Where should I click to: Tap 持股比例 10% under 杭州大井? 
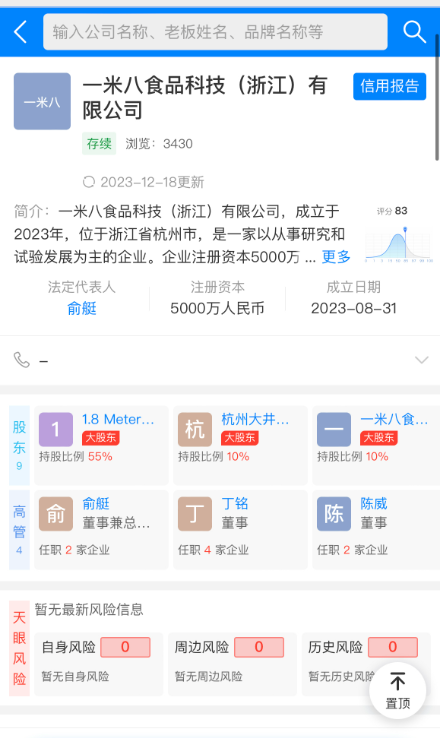214,457
